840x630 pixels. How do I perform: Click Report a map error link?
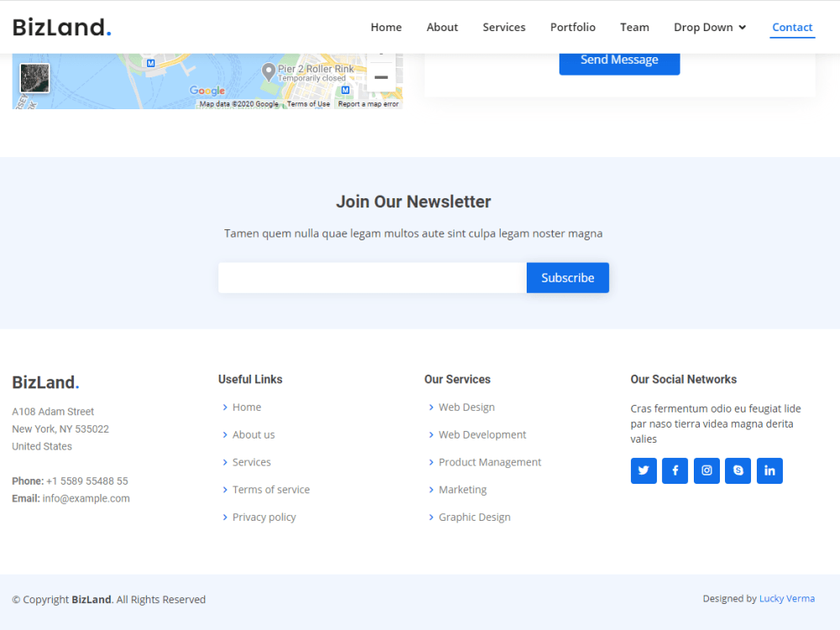[x=368, y=104]
